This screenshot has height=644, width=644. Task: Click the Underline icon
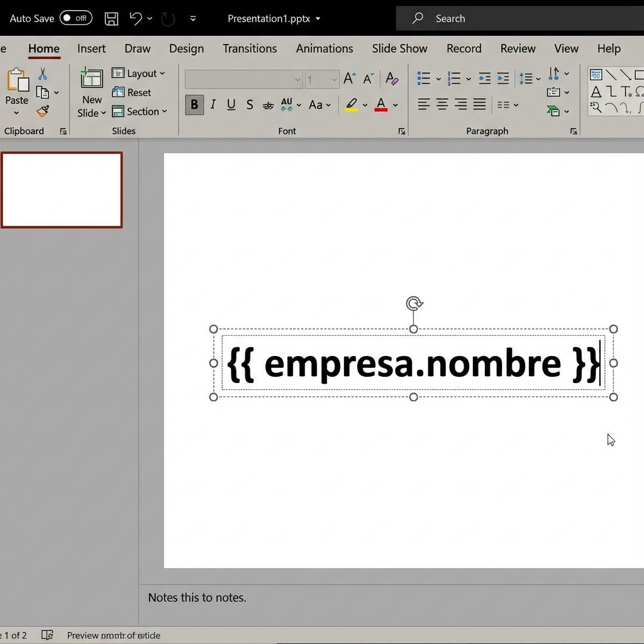[x=231, y=104]
